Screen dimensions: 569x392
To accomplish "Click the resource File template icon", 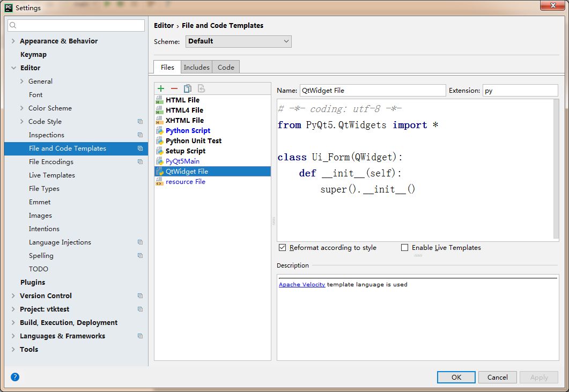I will (159, 181).
